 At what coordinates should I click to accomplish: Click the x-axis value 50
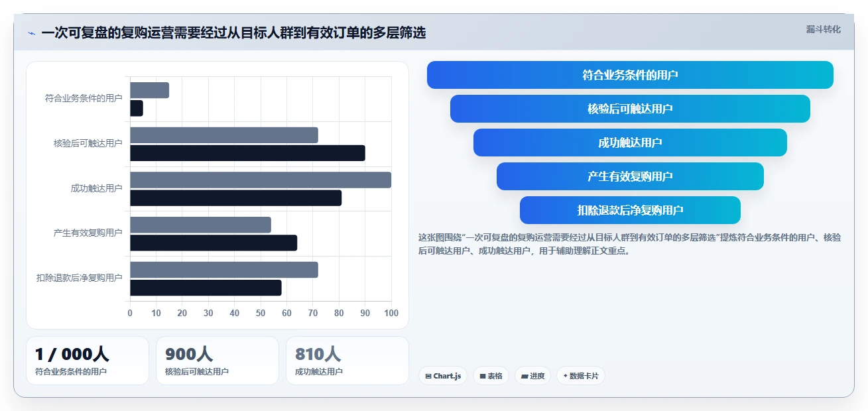(x=261, y=313)
